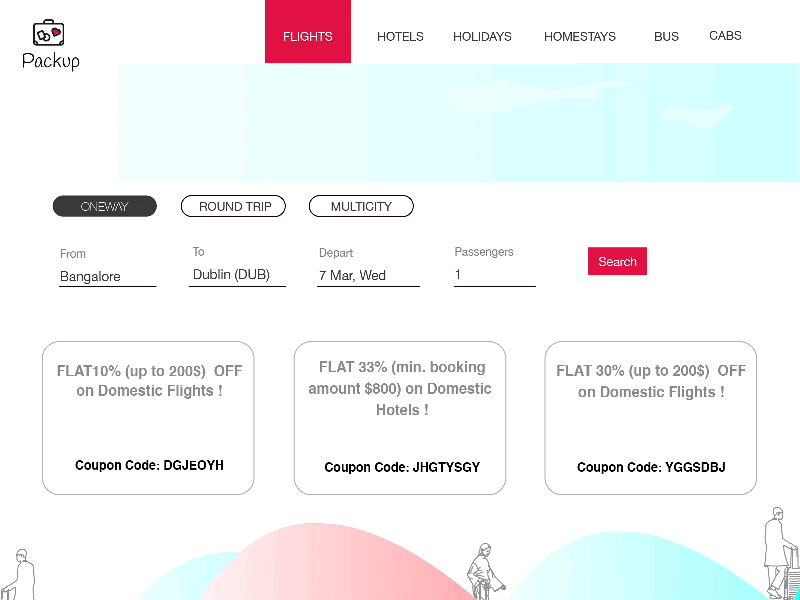Open the HOLIDAYS page
Viewport: 800px width, 600px height.
point(482,37)
